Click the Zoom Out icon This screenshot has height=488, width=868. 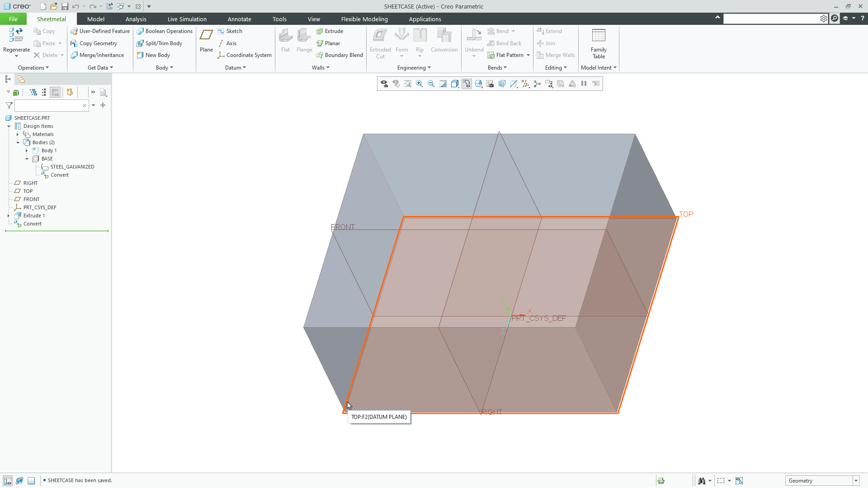(431, 84)
